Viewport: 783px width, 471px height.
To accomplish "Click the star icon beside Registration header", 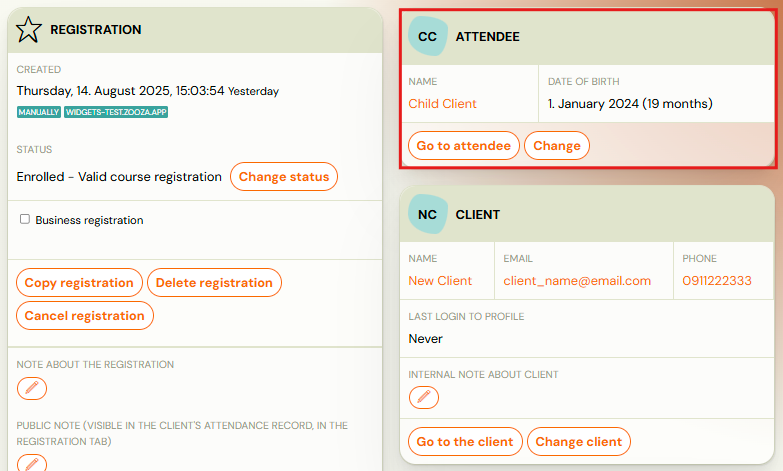I will [28, 29].
